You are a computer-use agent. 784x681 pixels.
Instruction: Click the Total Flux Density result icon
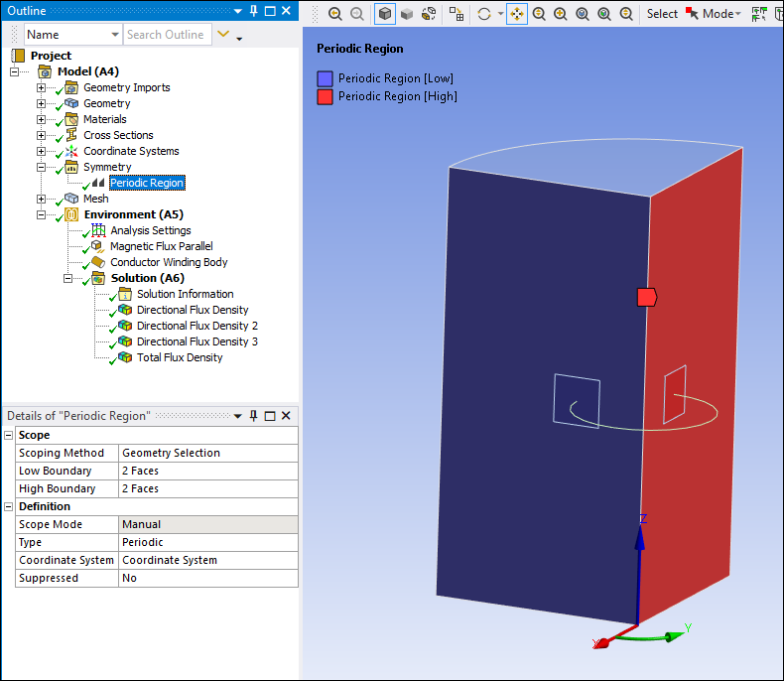[x=124, y=357]
